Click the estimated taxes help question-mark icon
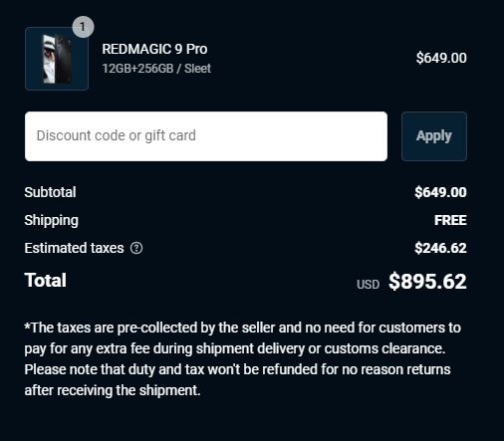 tap(136, 248)
